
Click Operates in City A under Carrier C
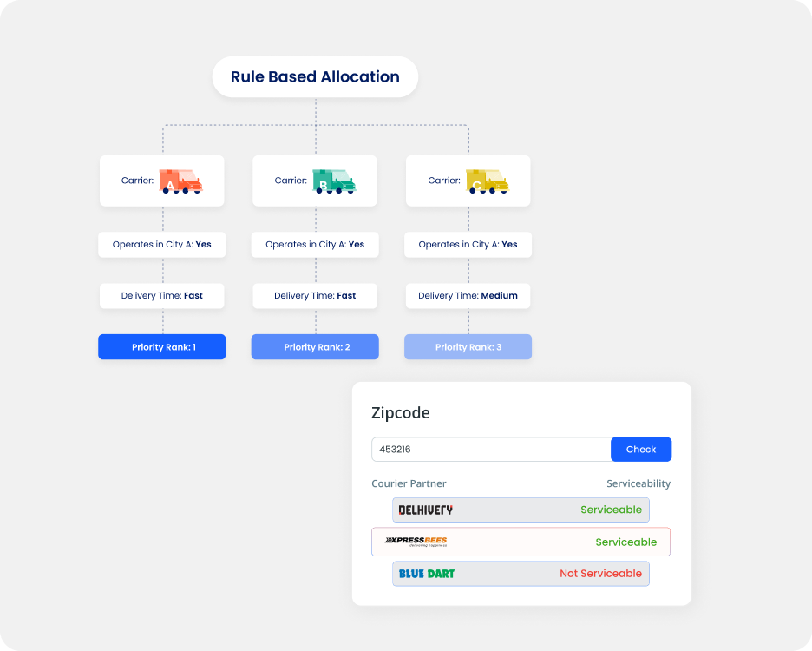pos(468,245)
